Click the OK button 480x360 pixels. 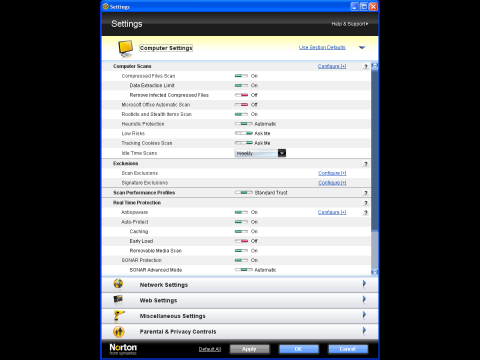[299, 349]
